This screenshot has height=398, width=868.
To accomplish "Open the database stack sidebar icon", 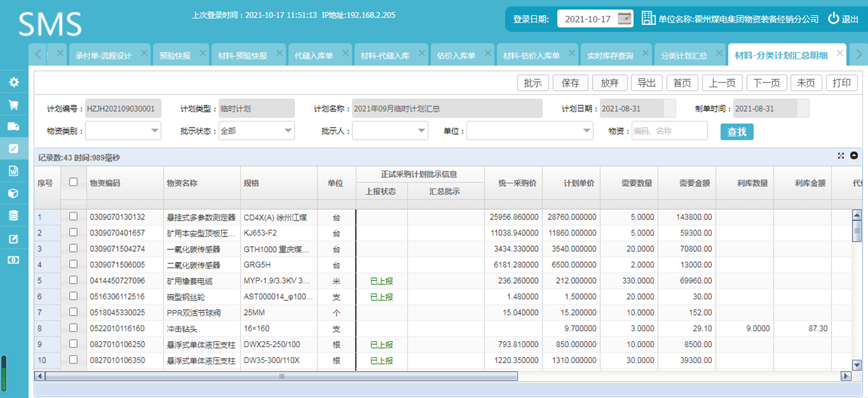I will tap(13, 216).
